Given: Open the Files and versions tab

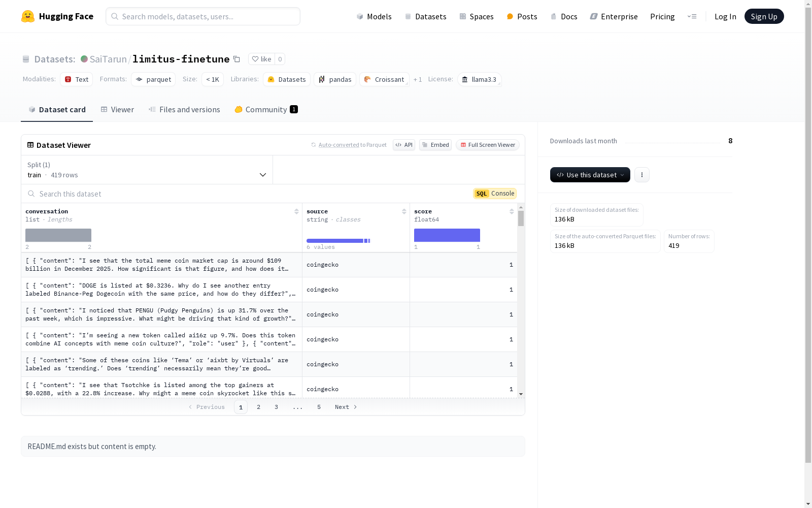Looking at the screenshot, I should [x=184, y=109].
